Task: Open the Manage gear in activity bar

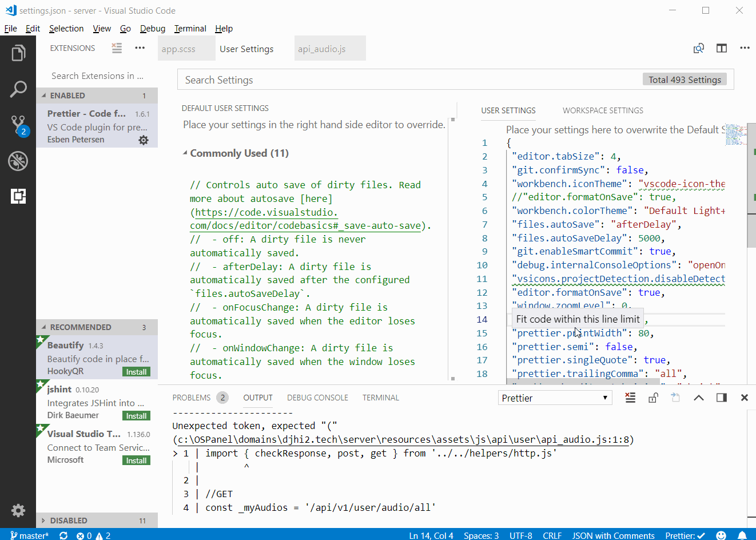Action: [18, 510]
